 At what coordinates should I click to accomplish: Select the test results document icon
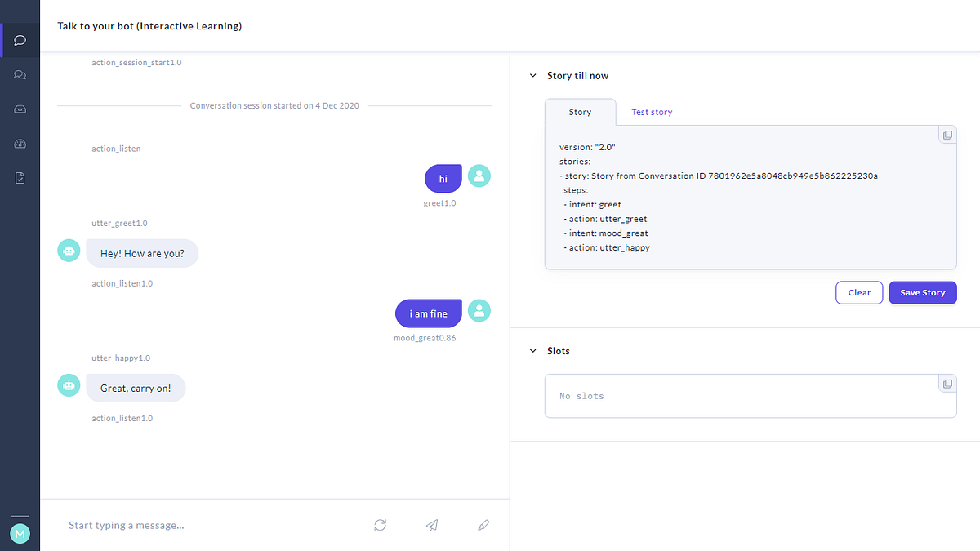pyautogui.click(x=20, y=177)
